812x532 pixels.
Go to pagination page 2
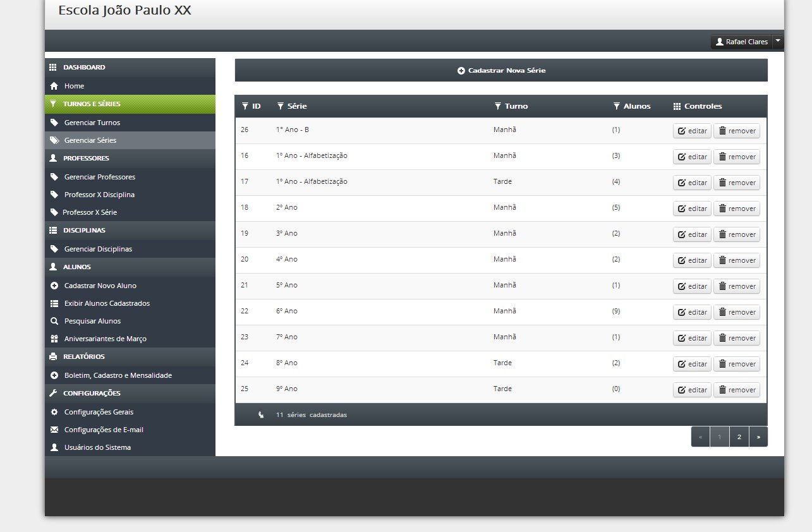(x=739, y=437)
